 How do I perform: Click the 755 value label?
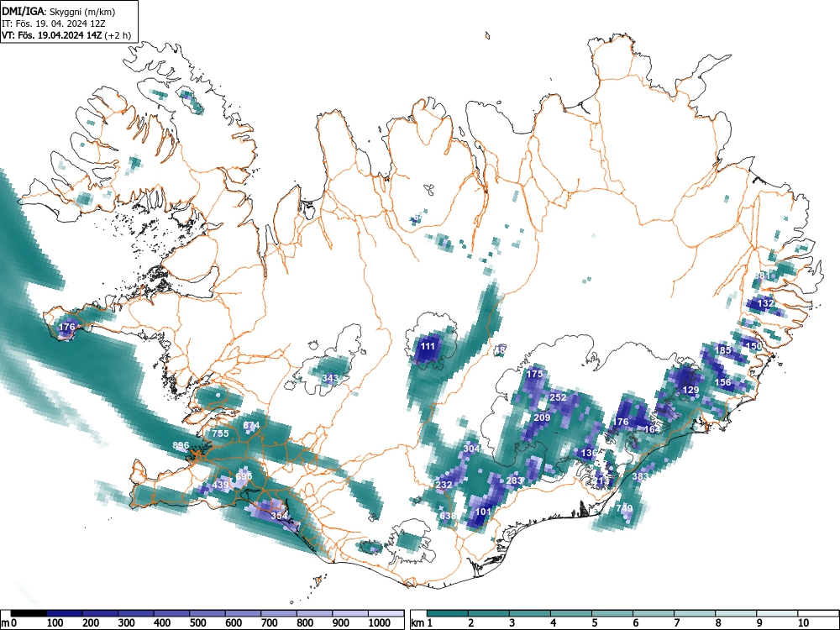tap(220, 433)
